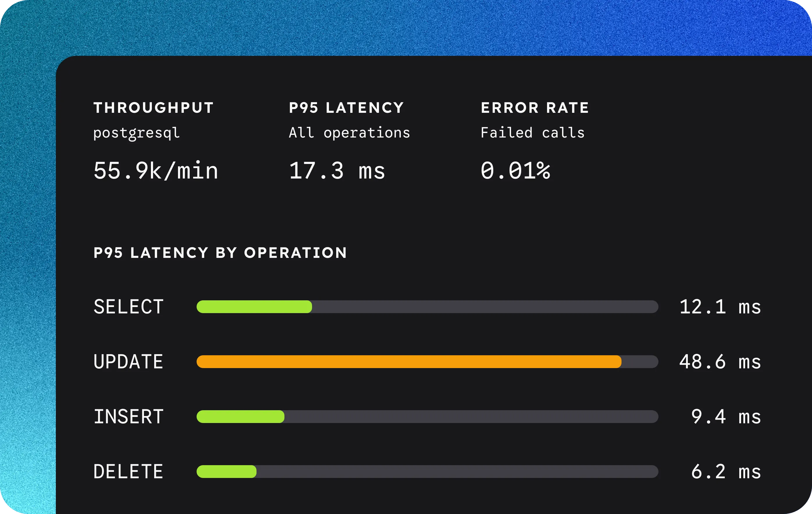812x514 pixels.
Task: Click the P95 LATENCY BY OPERATION title
Action: 220,253
